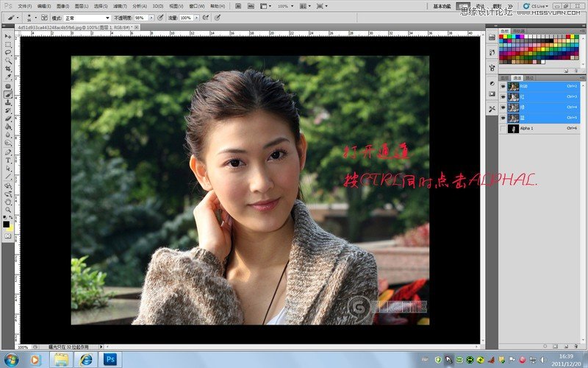Image resolution: width=588 pixels, height=368 pixels.
Task: Select the Move tool in toolbox
Action: click(x=8, y=36)
